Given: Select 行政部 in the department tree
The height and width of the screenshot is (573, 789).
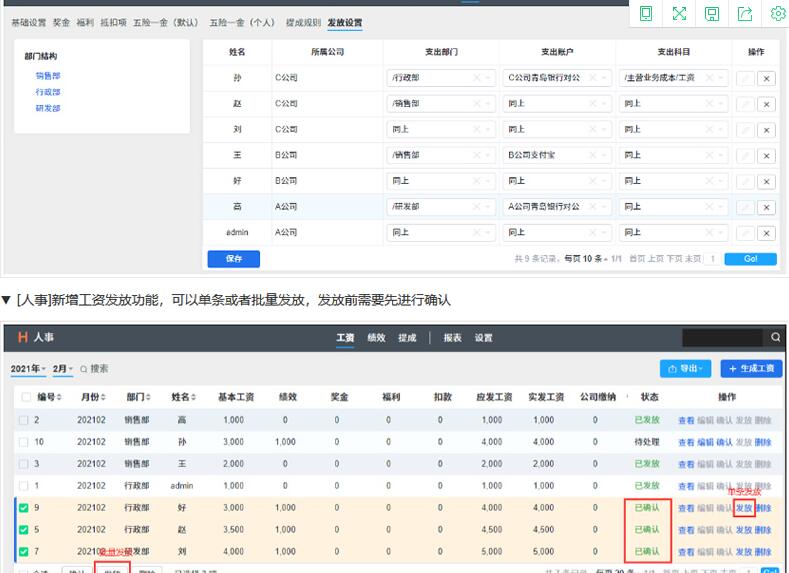Looking at the screenshot, I should tap(48, 92).
